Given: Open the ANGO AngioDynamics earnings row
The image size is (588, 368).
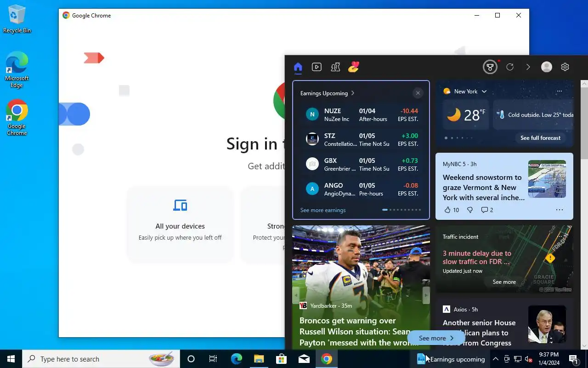Looking at the screenshot, I should pos(361,189).
